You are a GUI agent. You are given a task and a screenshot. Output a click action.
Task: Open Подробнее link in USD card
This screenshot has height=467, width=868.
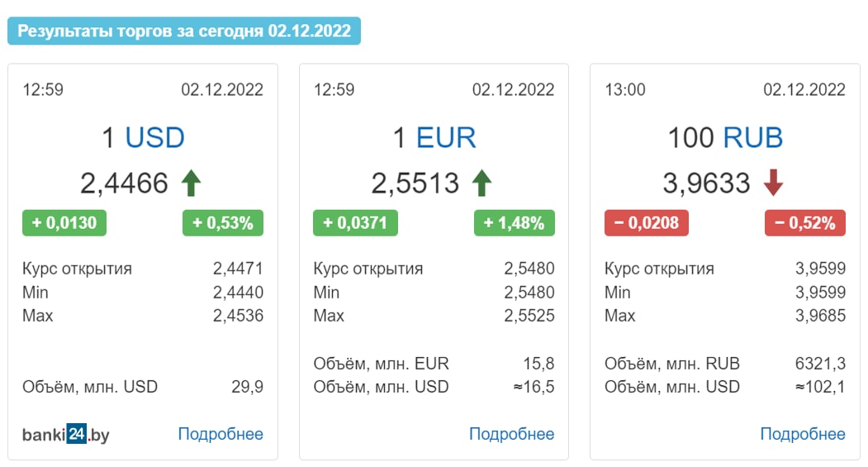[x=221, y=434]
